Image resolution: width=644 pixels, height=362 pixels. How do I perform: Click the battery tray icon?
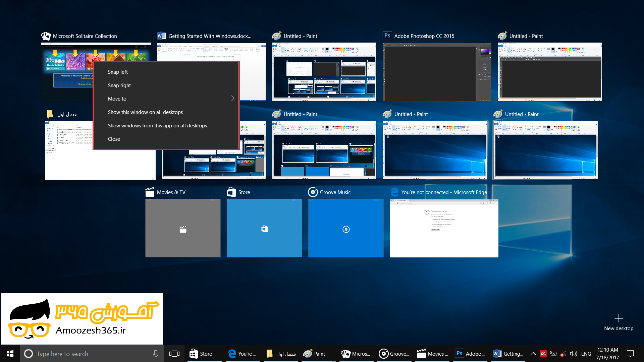click(x=553, y=354)
